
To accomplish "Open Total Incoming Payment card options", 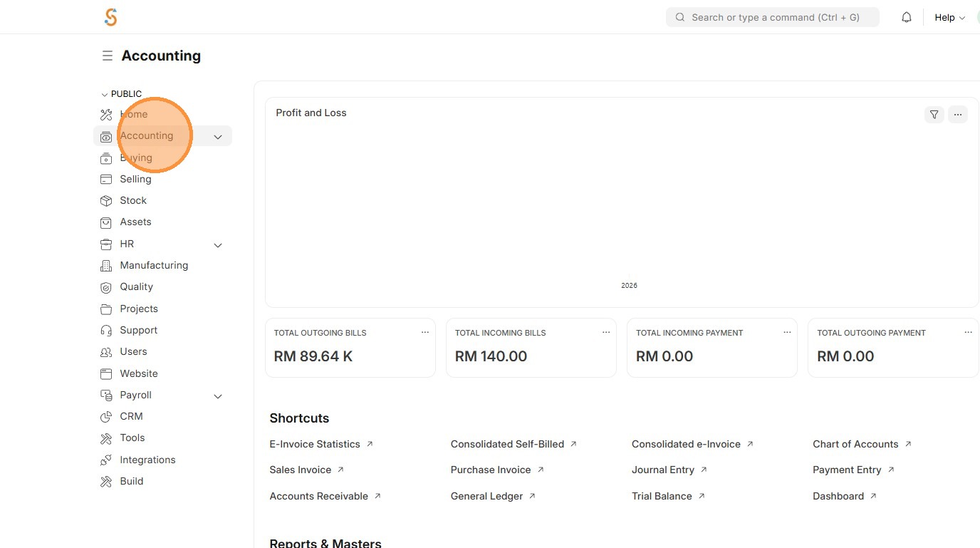I will [787, 332].
